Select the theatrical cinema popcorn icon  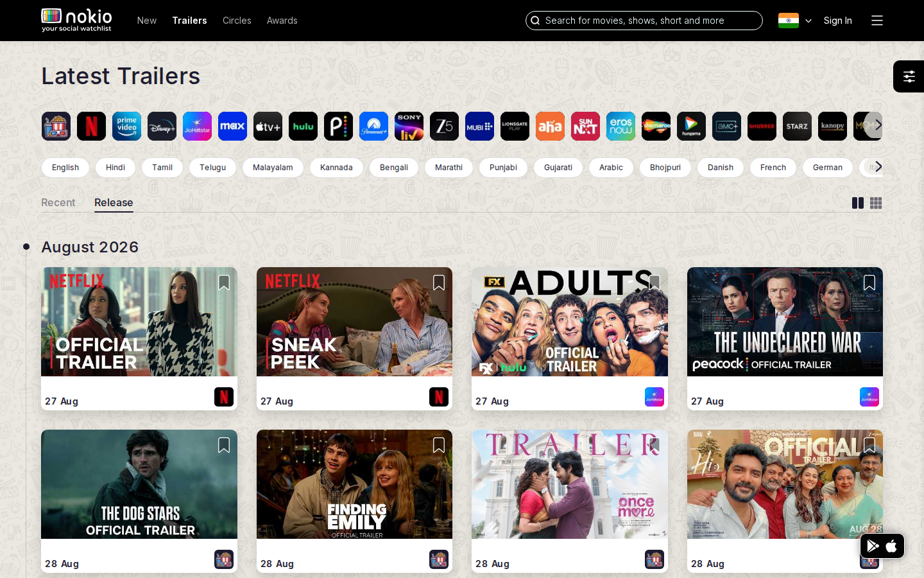click(x=56, y=127)
